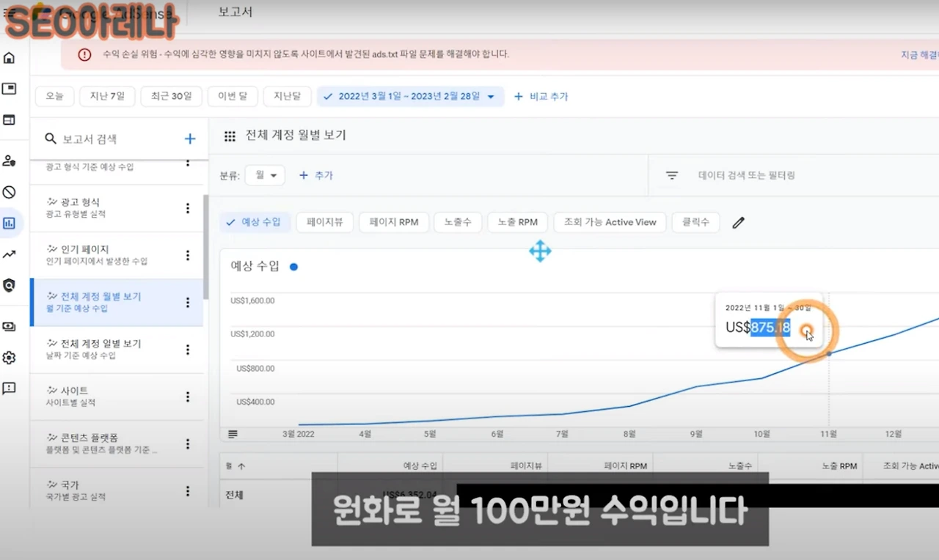939x560 pixels.
Task: Click the 보고서 검색 search field
Action: 106,139
